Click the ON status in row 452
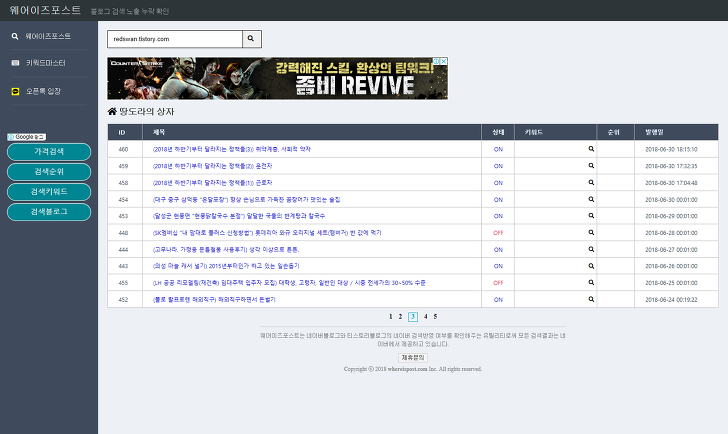This screenshot has width=728, height=434. [498, 299]
